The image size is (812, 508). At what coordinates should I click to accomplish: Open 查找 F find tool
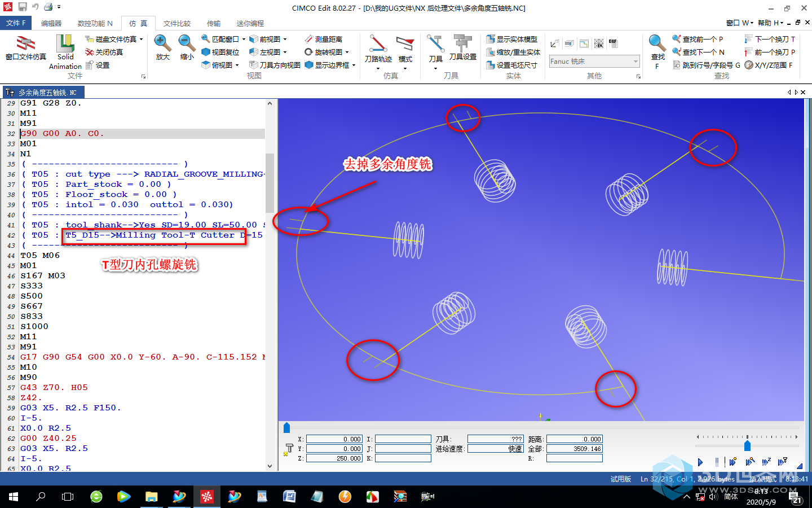(657, 51)
